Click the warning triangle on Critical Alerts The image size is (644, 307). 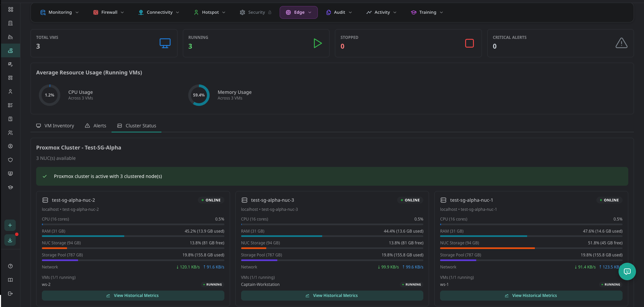[x=622, y=43]
